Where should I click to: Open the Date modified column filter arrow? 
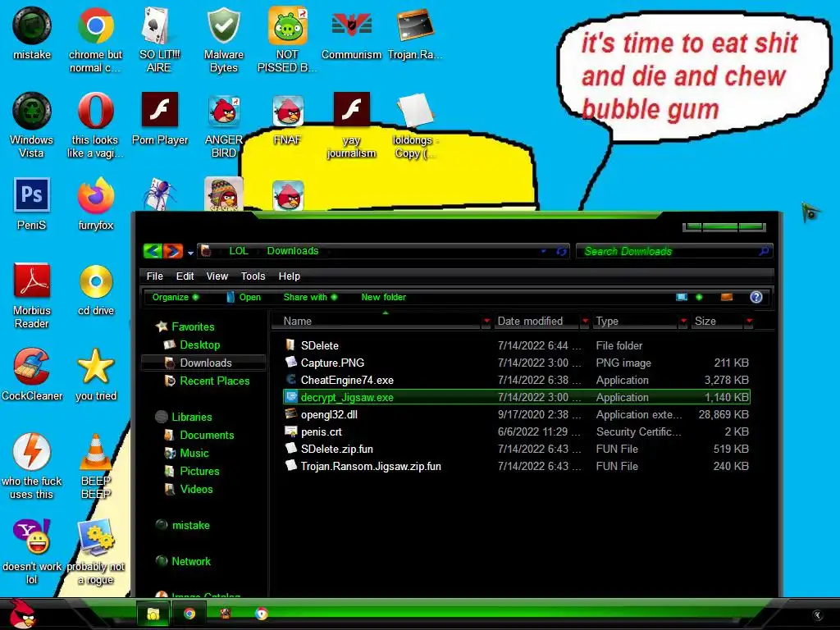[585, 321]
